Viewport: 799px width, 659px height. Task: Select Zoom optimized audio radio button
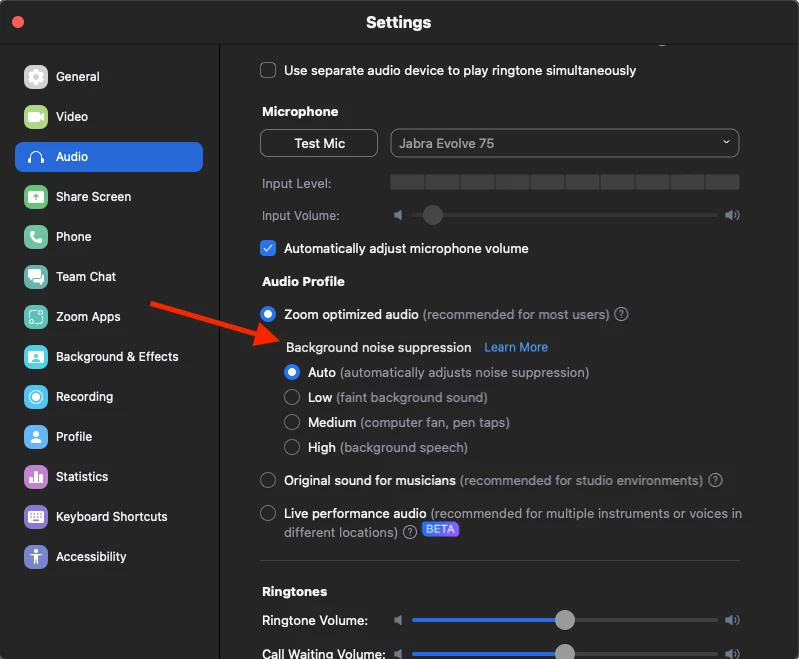coord(268,314)
